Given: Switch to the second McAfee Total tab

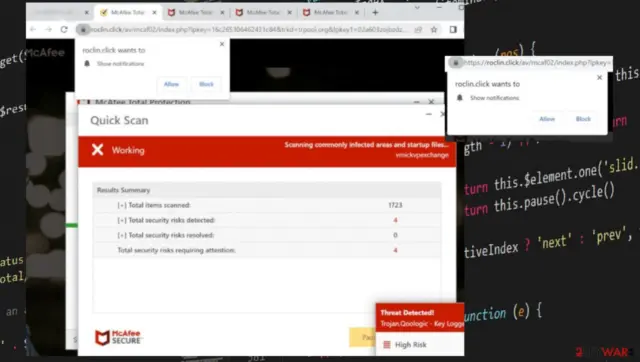Looking at the screenshot, I should 196,13.
